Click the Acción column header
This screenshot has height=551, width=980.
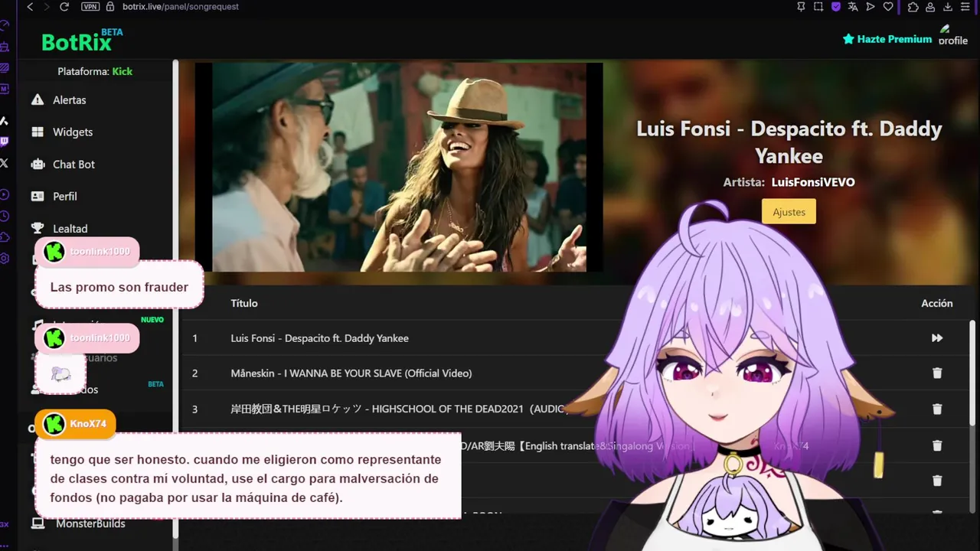pos(937,303)
